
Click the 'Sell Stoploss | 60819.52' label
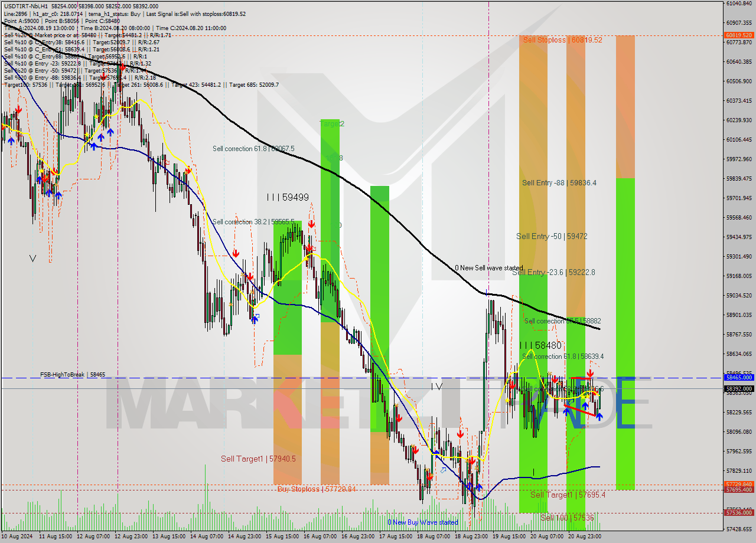562,40
